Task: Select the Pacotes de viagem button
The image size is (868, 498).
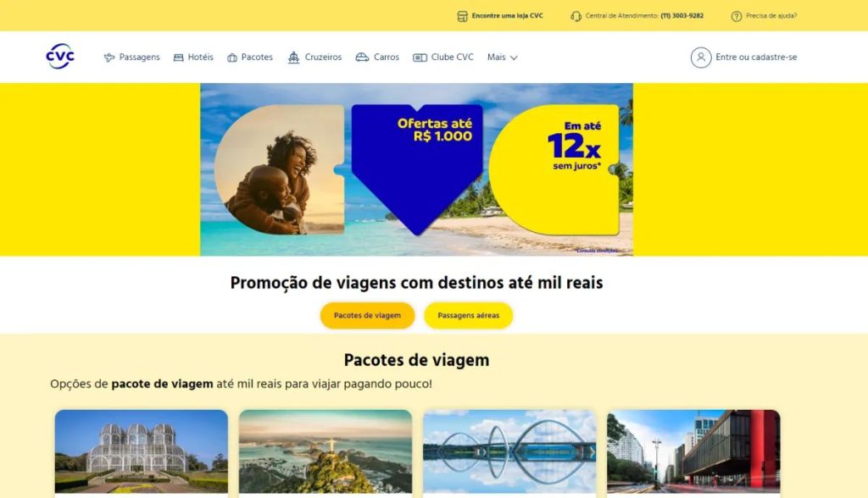Action: pos(367,315)
